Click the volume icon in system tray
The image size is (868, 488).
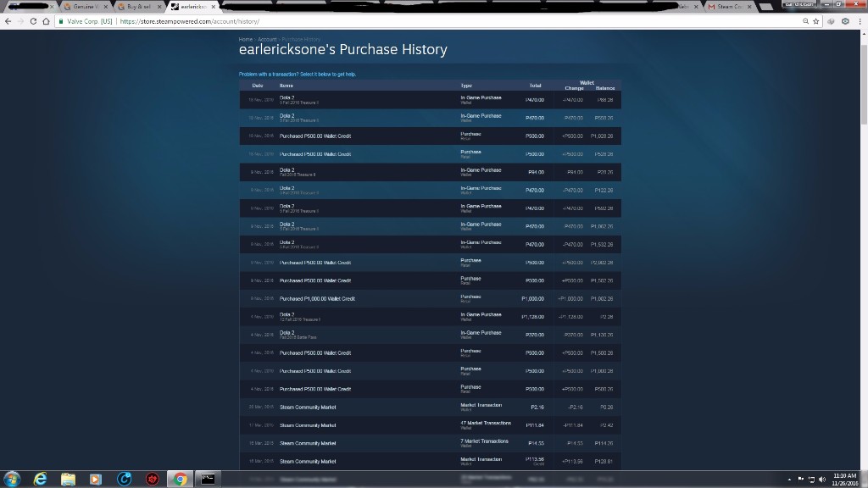click(x=821, y=480)
